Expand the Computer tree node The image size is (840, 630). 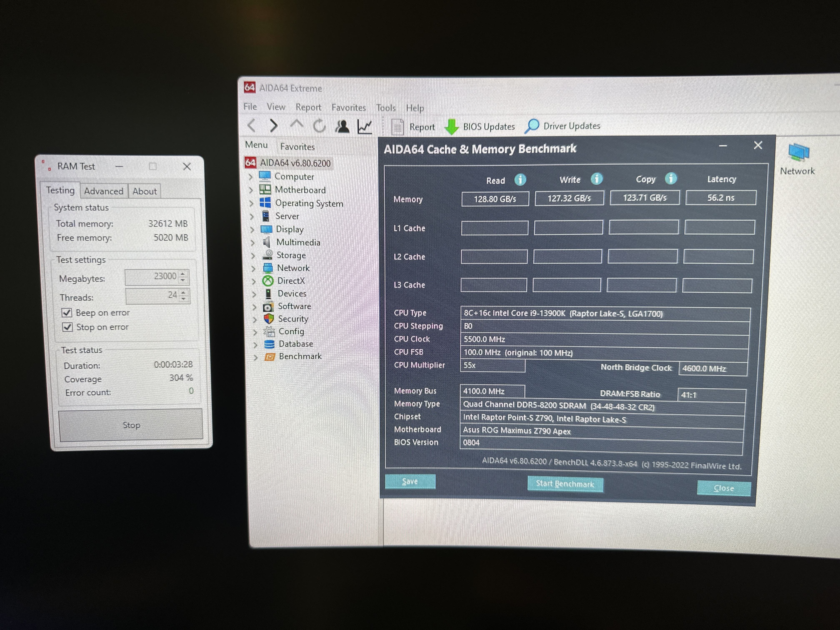250,177
